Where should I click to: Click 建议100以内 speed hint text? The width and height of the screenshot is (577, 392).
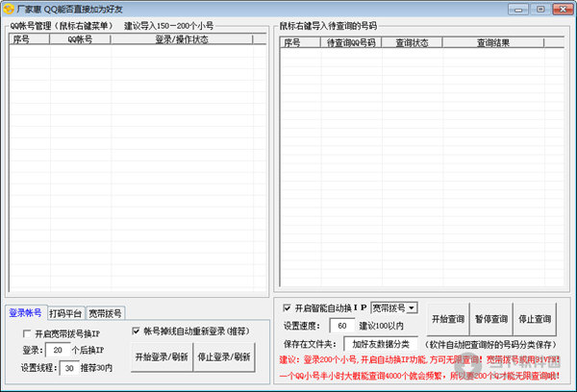point(381,326)
